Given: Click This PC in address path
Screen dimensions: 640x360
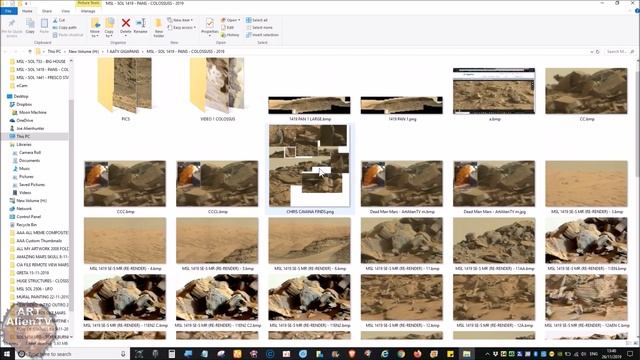Looking at the screenshot, I should pos(54,51).
